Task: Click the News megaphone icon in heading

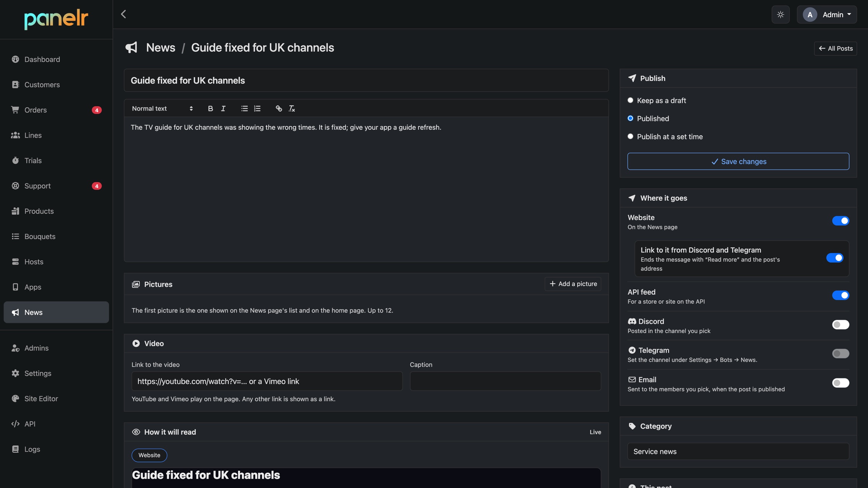Action: pyautogui.click(x=131, y=47)
